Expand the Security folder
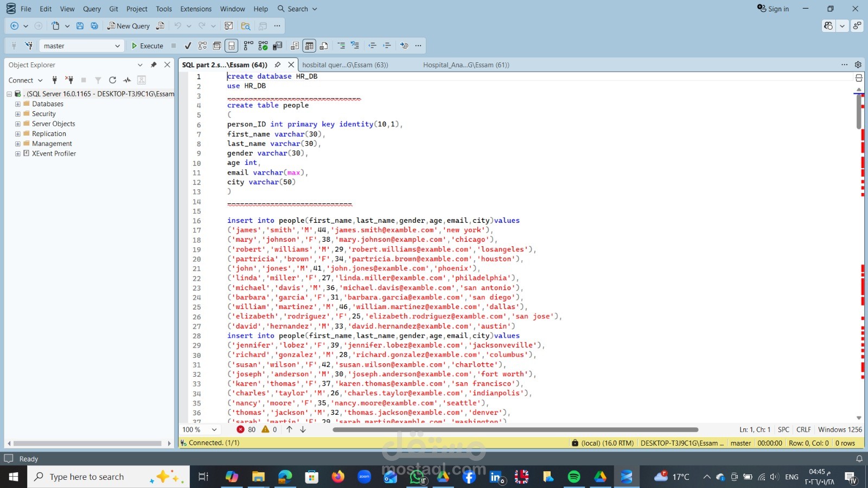868x488 pixels. click(x=18, y=114)
